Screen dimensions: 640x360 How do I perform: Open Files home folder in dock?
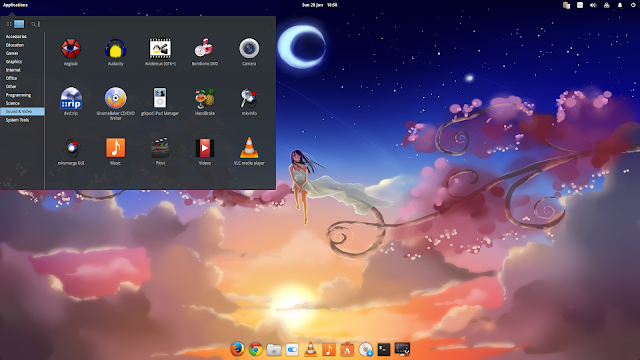(274, 349)
